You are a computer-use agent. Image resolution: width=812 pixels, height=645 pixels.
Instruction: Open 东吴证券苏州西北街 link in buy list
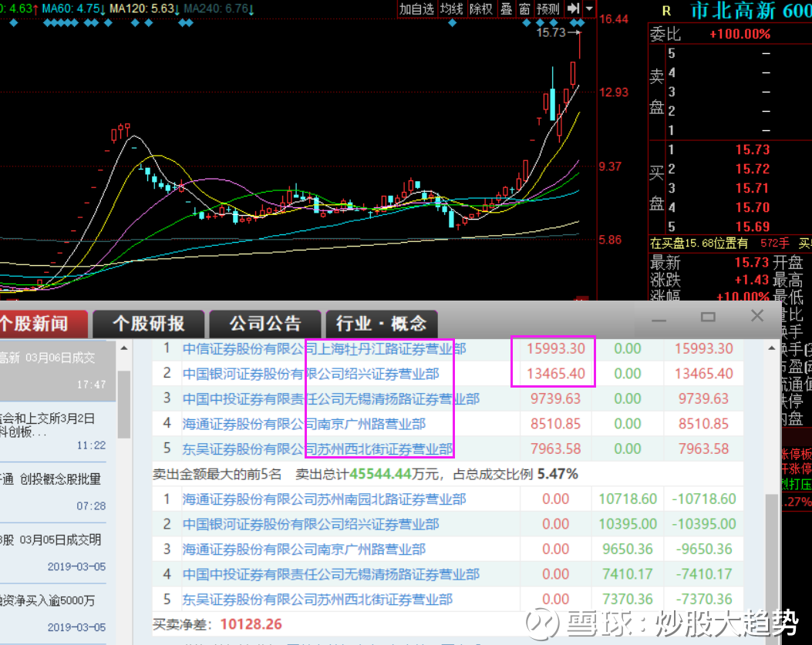318,448
